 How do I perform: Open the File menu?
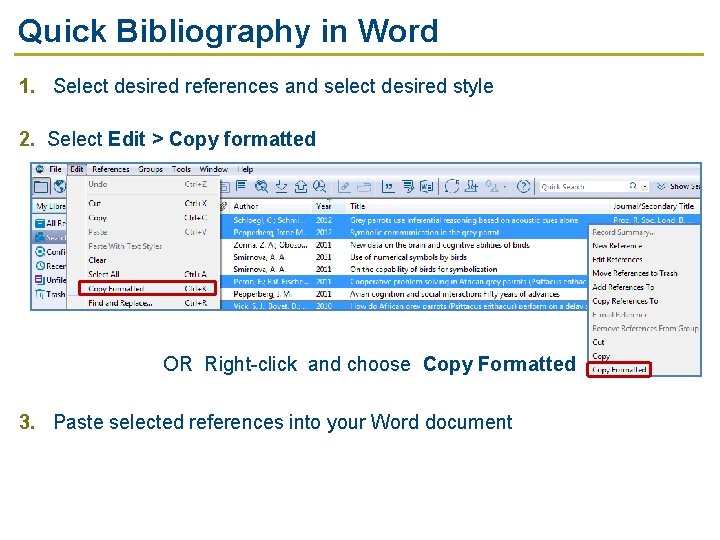55,169
